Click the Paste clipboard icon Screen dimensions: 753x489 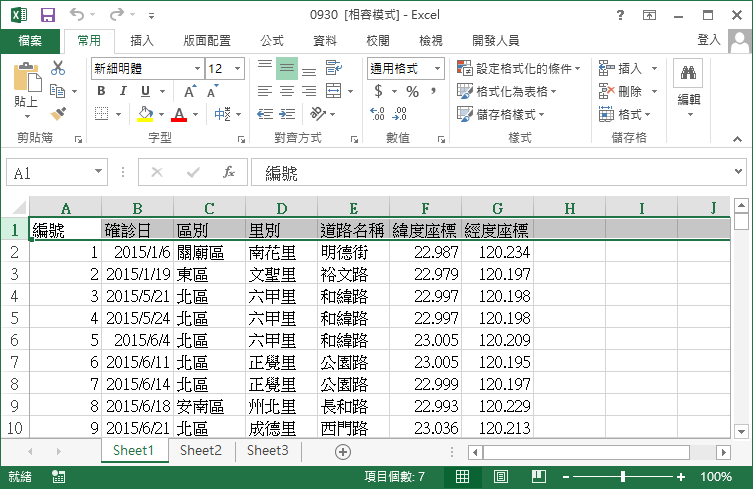(x=26, y=77)
